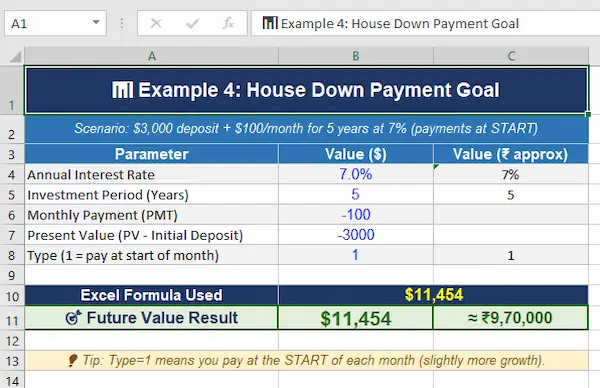Select row 9 header
This screenshot has width=600, height=388.
(x=12, y=275)
